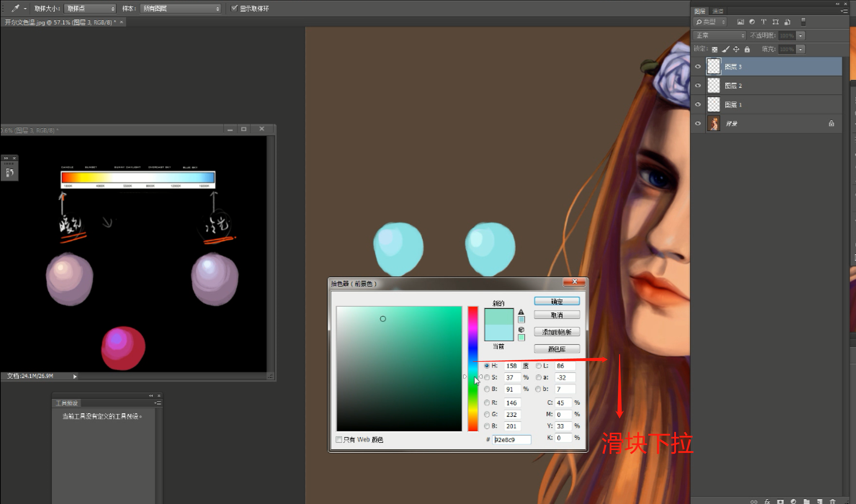Uncheck 显示取样环 checkbox
The image size is (856, 504).
(x=234, y=8)
